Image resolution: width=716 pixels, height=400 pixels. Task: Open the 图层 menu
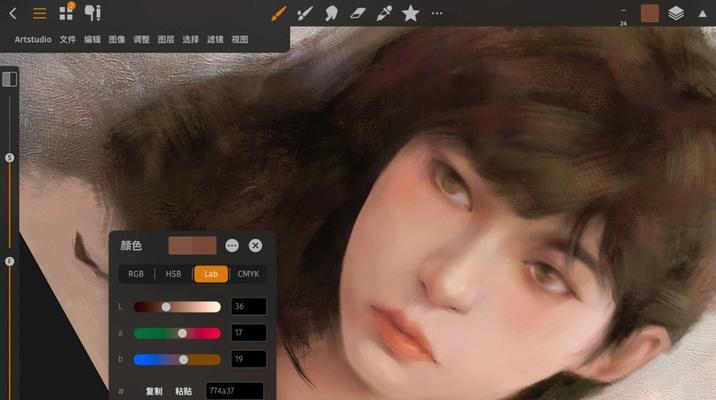[x=166, y=40]
